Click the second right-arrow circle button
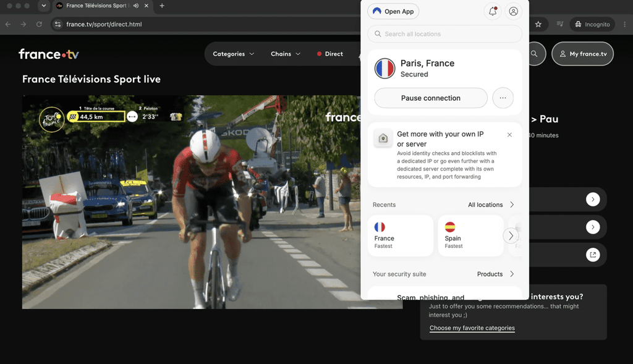 [x=593, y=227]
